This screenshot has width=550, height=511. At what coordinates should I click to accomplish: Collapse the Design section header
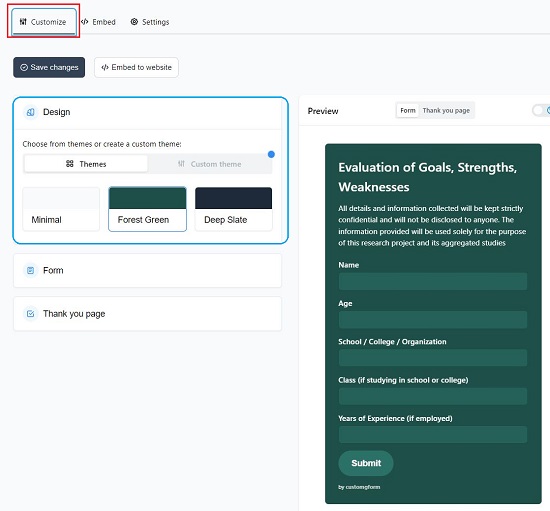tap(147, 112)
